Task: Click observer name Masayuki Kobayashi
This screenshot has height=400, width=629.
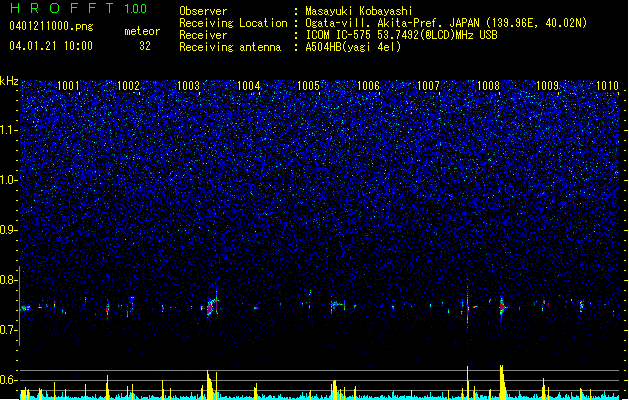Action: [359, 11]
